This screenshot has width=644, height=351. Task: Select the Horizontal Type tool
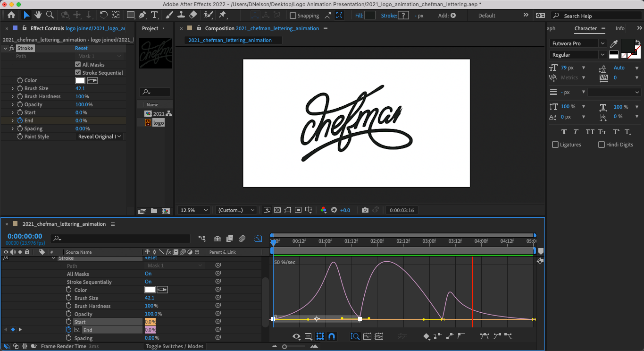click(x=154, y=15)
